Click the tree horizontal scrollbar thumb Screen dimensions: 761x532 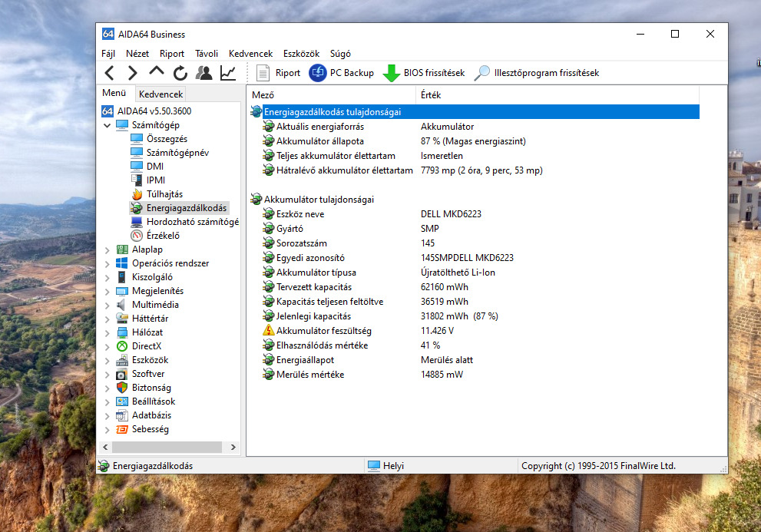167,447
